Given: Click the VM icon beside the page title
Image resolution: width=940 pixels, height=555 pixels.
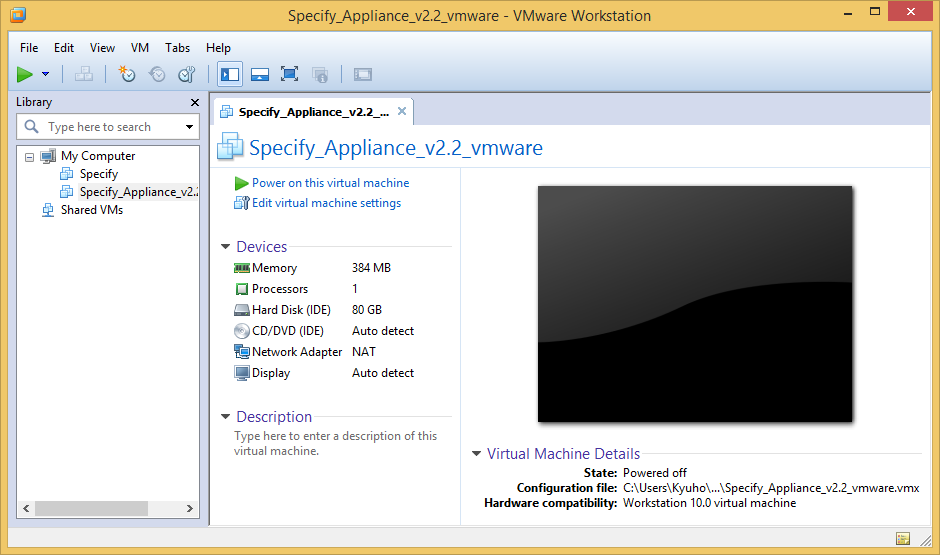Looking at the screenshot, I should pos(230,146).
